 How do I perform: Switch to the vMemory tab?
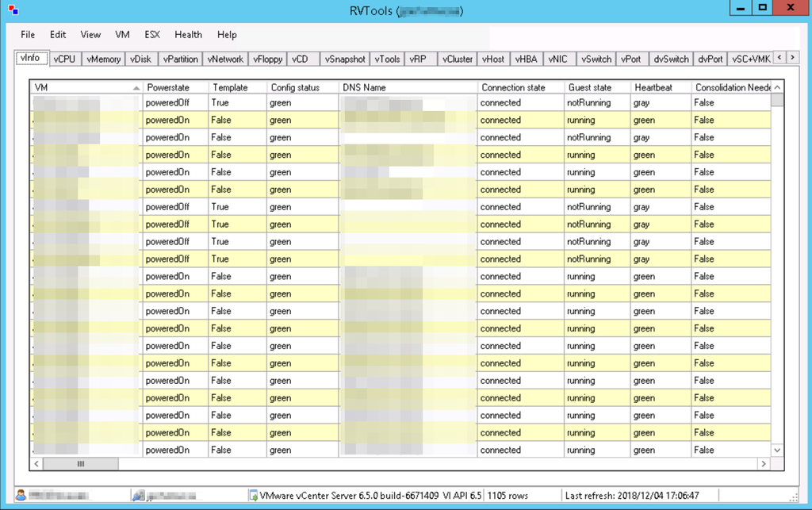pyautogui.click(x=104, y=59)
